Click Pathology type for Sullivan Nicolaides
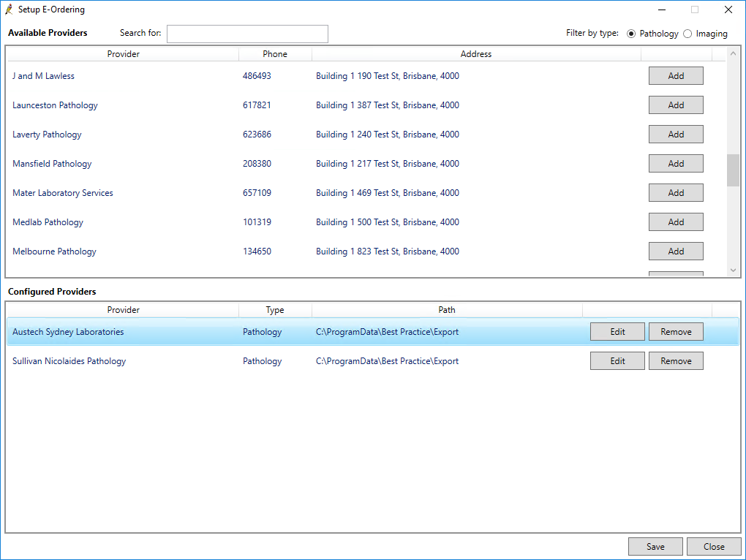Viewport: 746px width, 560px height. 262,361
